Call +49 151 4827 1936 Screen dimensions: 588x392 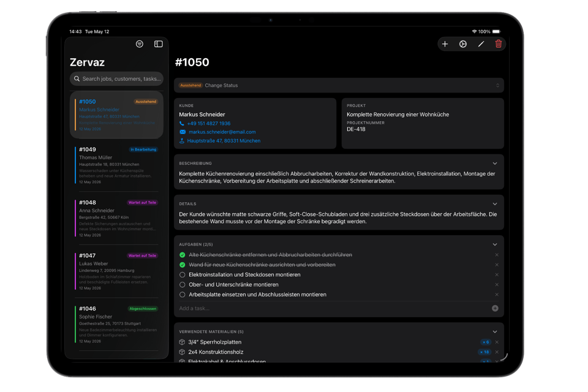(x=208, y=123)
